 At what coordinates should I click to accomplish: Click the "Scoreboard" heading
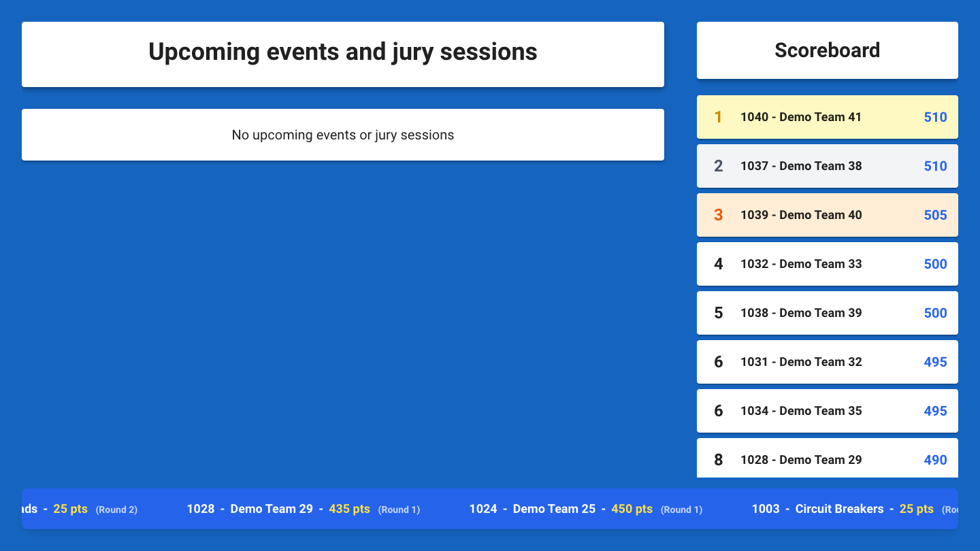click(x=828, y=50)
